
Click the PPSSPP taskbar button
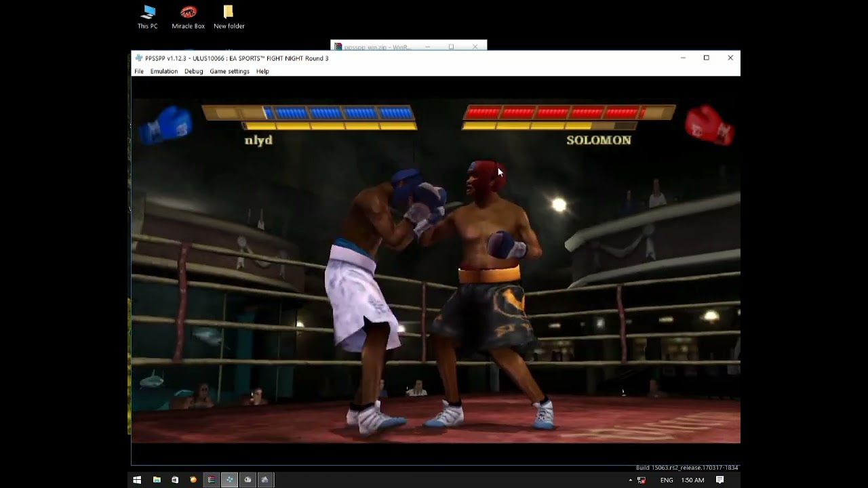pyautogui.click(x=229, y=480)
